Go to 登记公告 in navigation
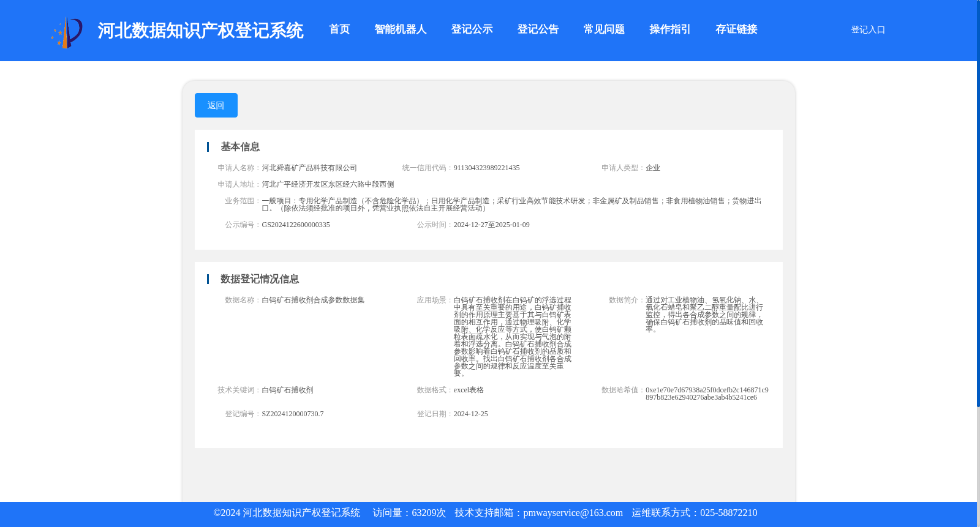The image size is (980, 527). (538, 29)
